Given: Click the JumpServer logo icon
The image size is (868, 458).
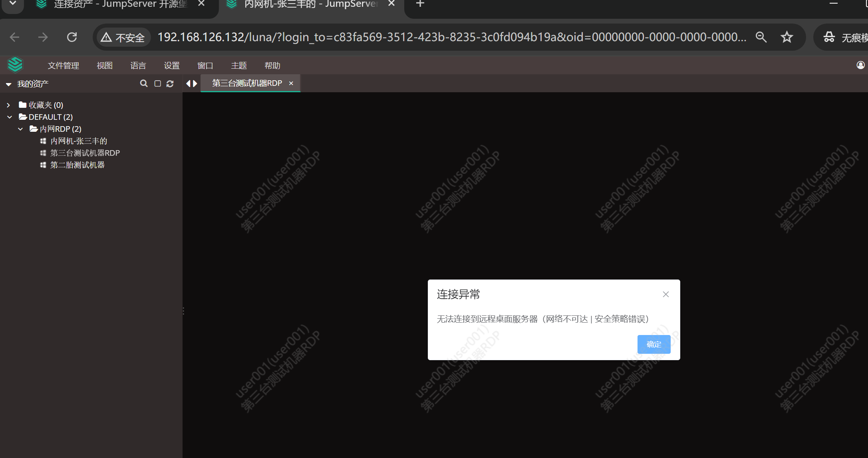Looking at the screenshot, I should tap(15, 65).
